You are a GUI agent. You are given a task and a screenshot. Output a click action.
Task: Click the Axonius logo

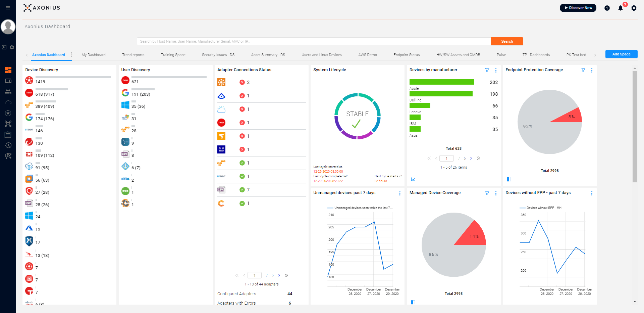[x=42, y=8]
